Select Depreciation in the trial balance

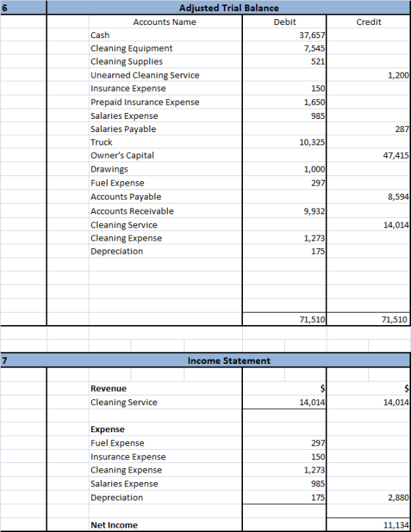pos(166,252)
